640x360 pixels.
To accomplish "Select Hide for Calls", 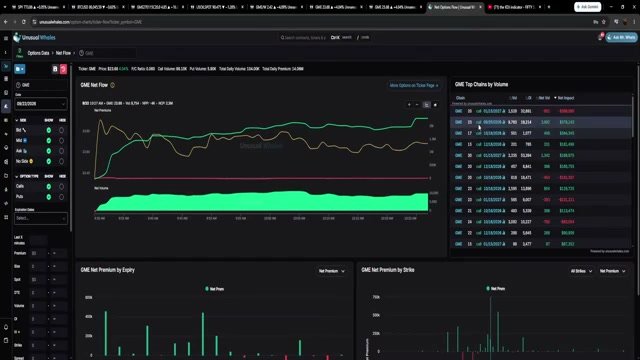I will [x=61, y=186].
